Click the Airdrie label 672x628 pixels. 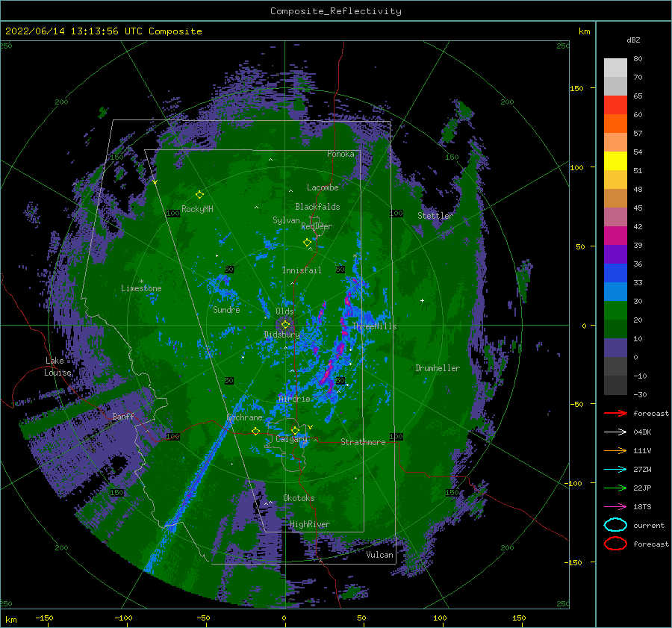(294, 399)
